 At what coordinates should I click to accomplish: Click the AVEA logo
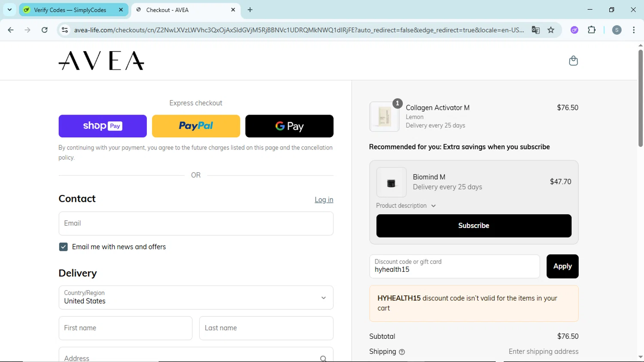click(101, 61)
